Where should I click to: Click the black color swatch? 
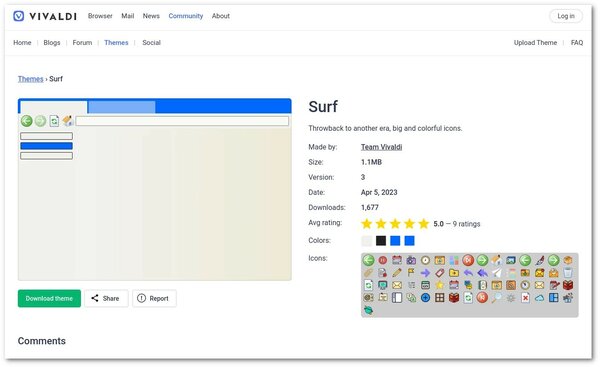click(x=381, y=241)
